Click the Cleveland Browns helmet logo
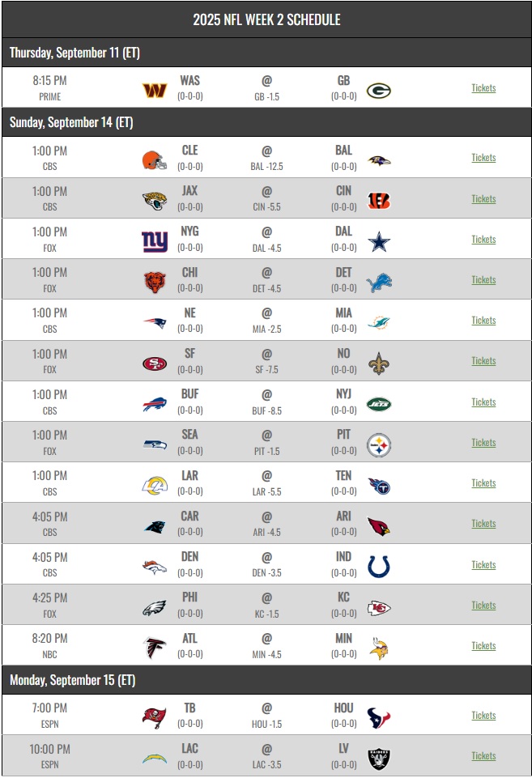532x778 pixels. [154, 159]
